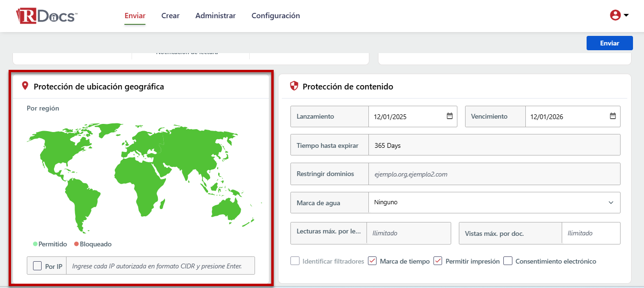
Task: Switch to the Administrar tab
Action: 215,16
